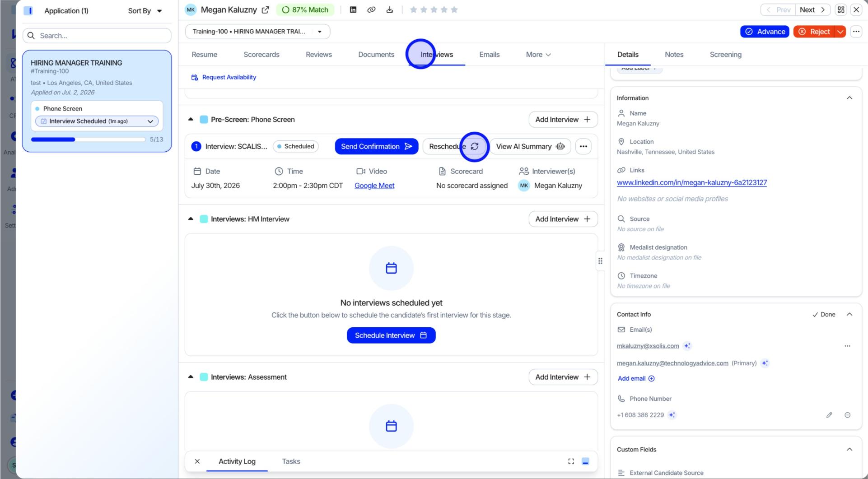
Task: Edit phone number pencil icon
Action: click(829, 415)
